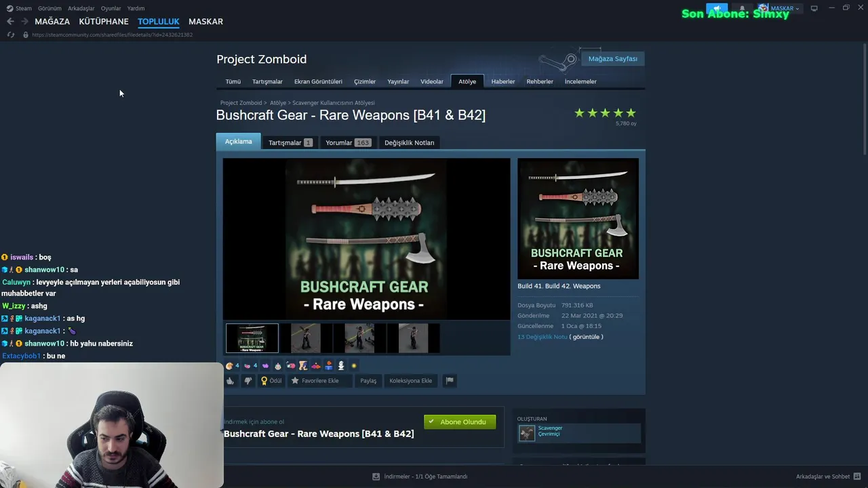Open 13 Değişiklik Notu link
The width and height of the screenshot is (868, 488).
coord(542,337)
